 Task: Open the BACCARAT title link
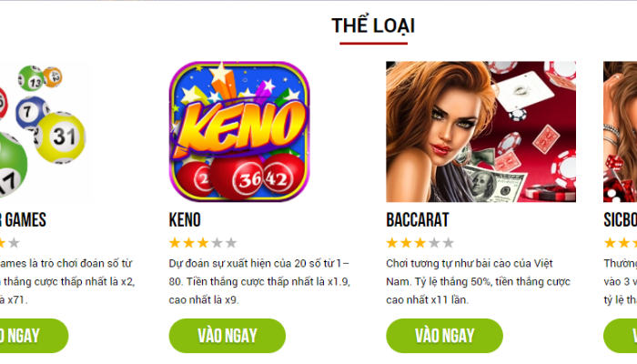(x=417, y=220)
